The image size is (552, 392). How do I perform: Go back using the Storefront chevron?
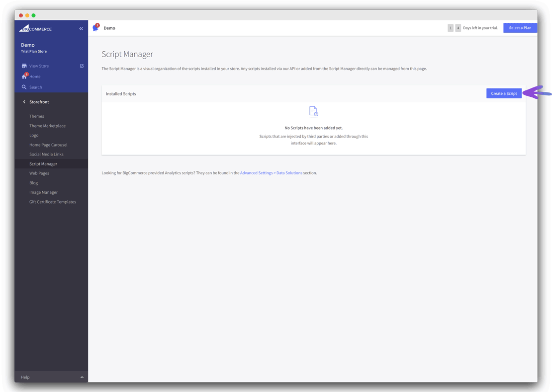coord(24,101)
